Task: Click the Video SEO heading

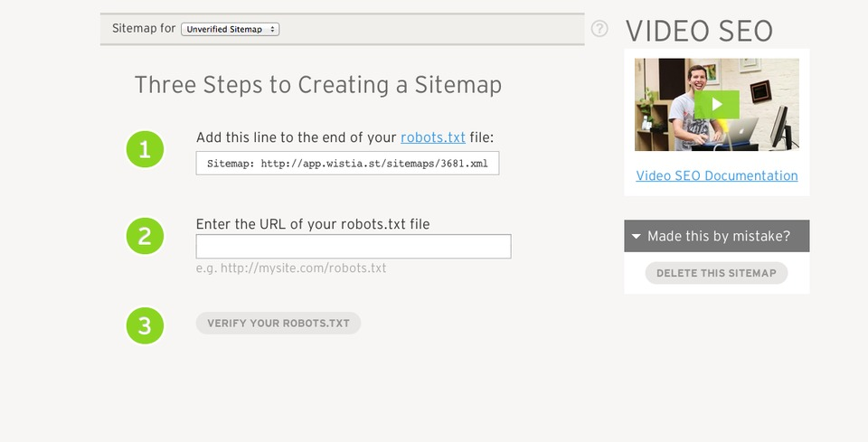Action: coord(699,31)
